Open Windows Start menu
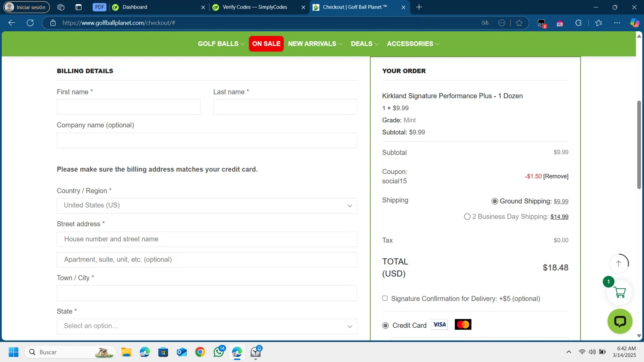 point(13,352)
